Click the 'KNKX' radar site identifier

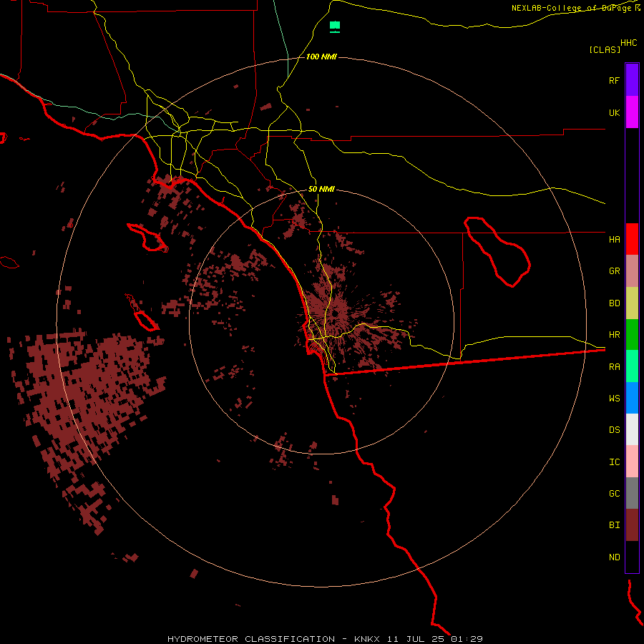pos(367,639)
